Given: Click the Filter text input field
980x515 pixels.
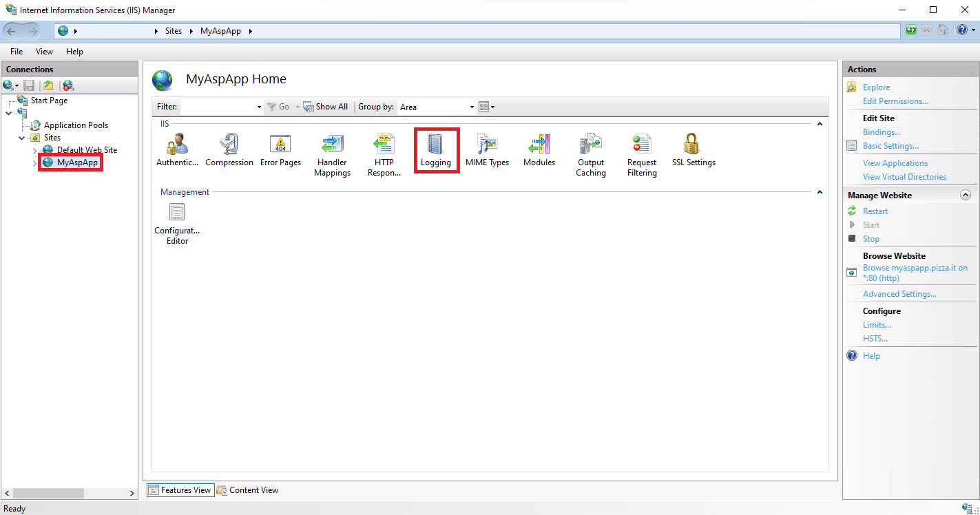Looking at the screenshot, I should [x=218, y=107].
